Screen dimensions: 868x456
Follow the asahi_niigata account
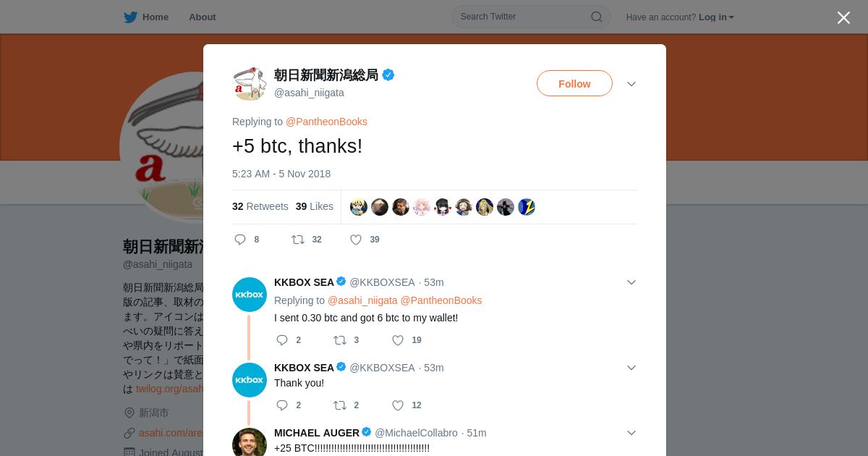574,83
